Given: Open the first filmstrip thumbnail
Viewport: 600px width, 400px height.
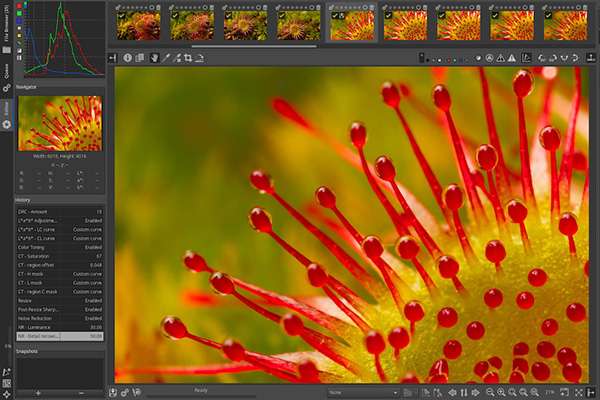Looking at the screenshot, I should pyautogui.click(x=138, y=25).
